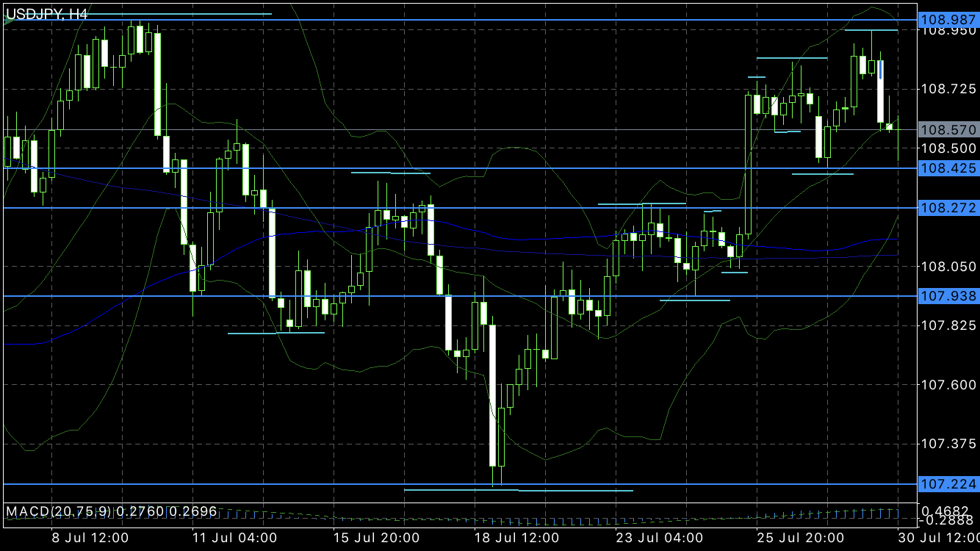Viewport: 980px width, 551px height.
Task: Click the 11 Jul 04:00 time label
Action: point(234,538)
